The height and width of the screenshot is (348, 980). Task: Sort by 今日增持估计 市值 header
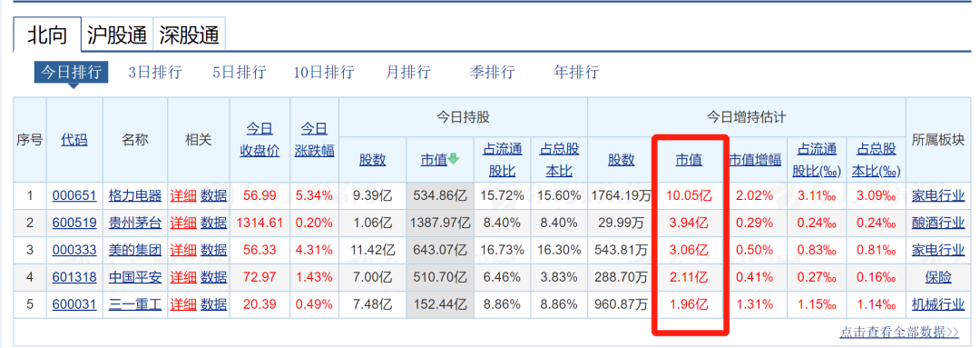pos(689,160)
